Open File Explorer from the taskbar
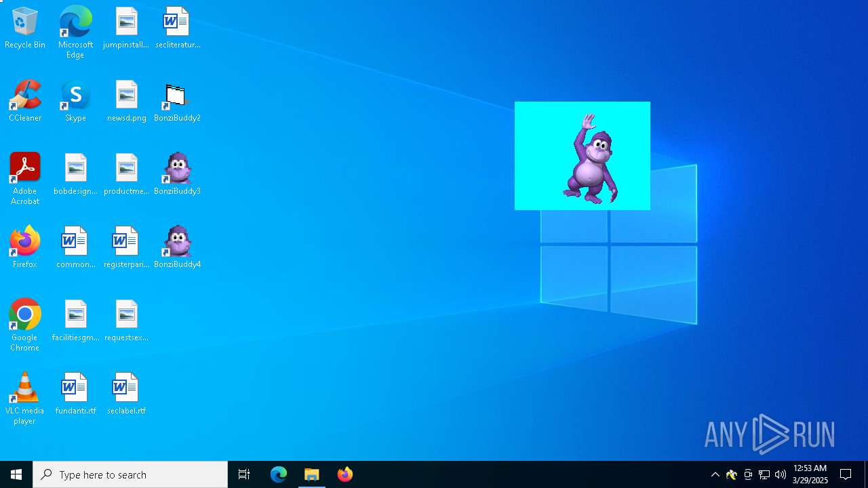Image resolution: width=868 pixels, height=488 pixels. pyautogui.click(x=312, y=474)
